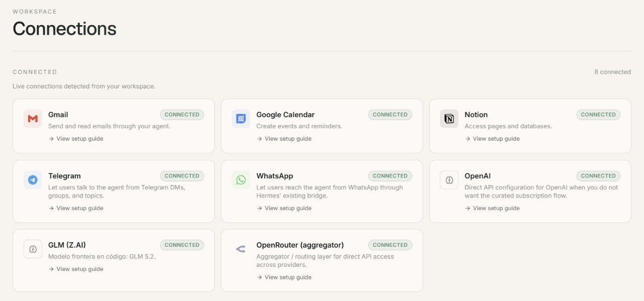
Task: Select the Telegram card title
Action: [x=64, y=176]
